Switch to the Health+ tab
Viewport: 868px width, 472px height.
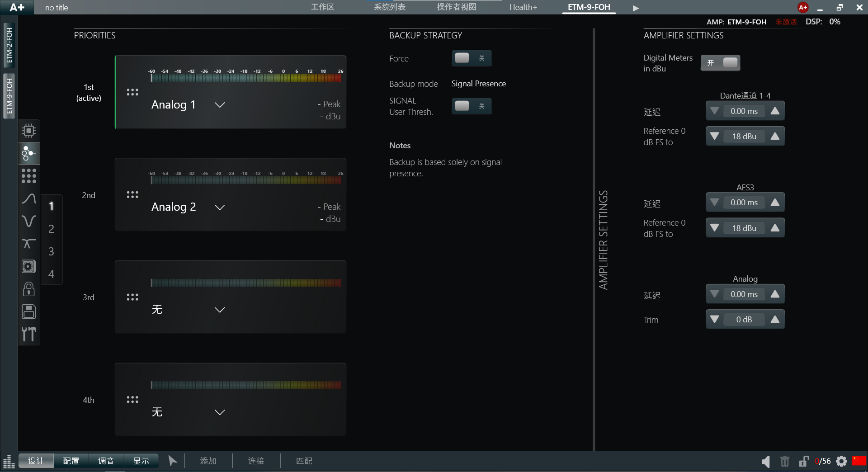pyautogui.click(x=523, y=7)
